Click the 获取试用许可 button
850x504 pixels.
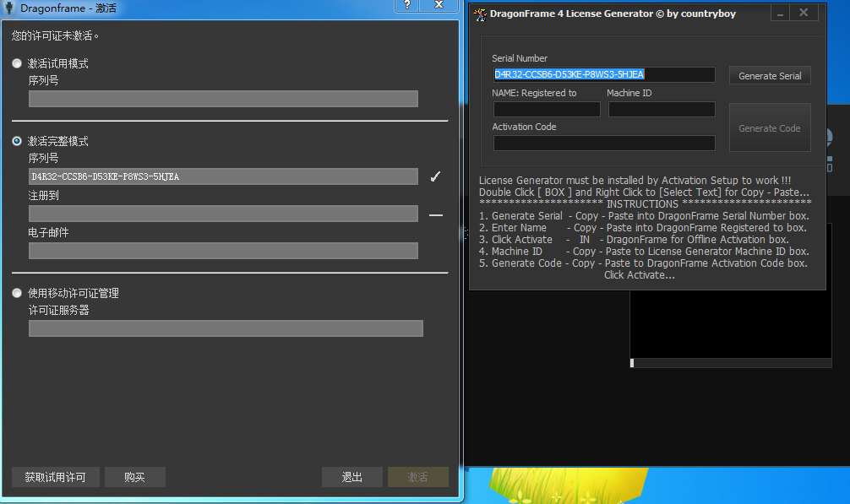[x=55, y=477]
